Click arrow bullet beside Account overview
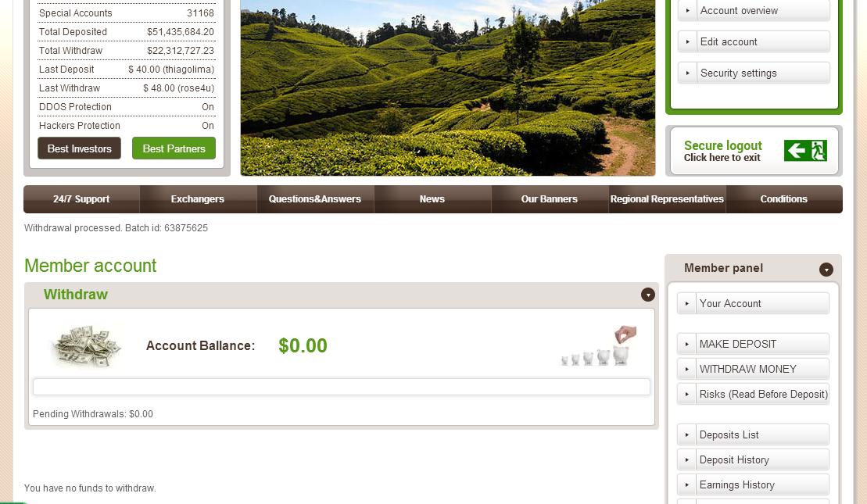The image size is (867, 504). [687, 10]
